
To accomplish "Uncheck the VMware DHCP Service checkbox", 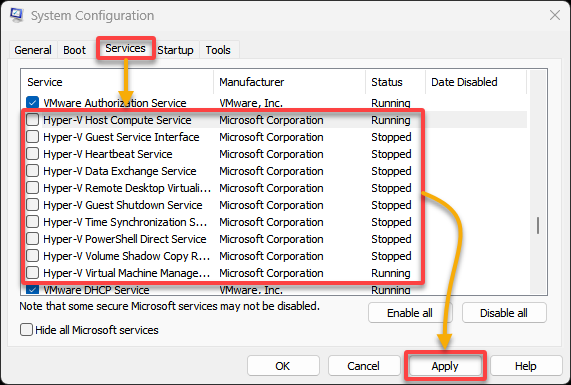I will [x=32, y=290].
